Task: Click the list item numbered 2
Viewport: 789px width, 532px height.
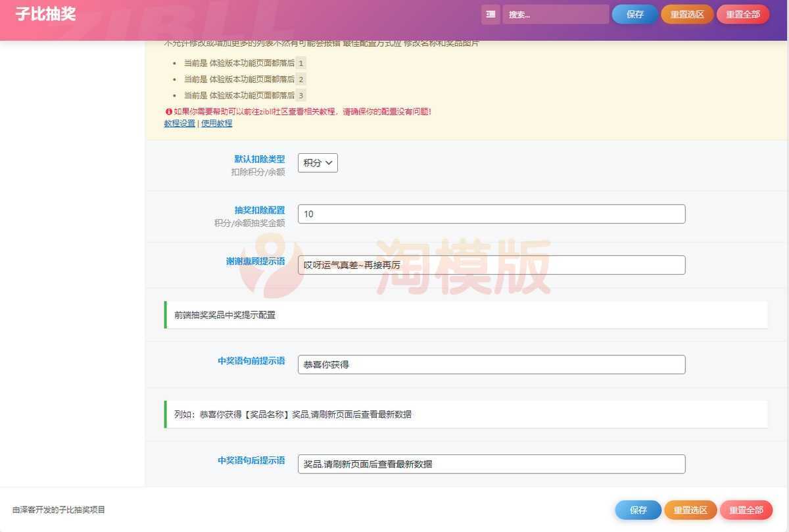Action: [245, 79]
